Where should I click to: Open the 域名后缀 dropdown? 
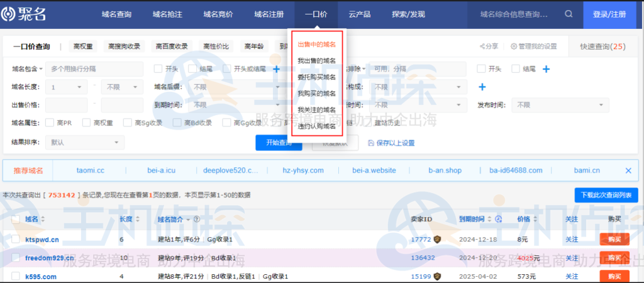click(238, 87)
